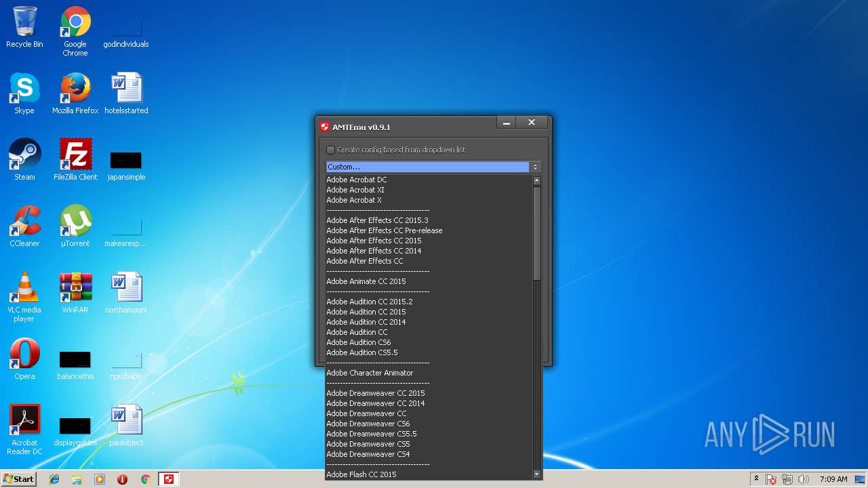Open Acrobat Reader DC shortcut

pyautogui.click(x=24, y=430)
